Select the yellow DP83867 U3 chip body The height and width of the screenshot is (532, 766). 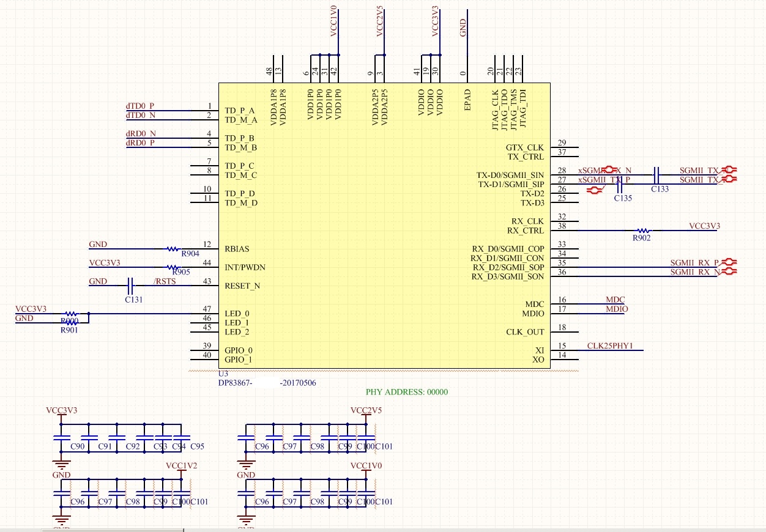(384, 226)
